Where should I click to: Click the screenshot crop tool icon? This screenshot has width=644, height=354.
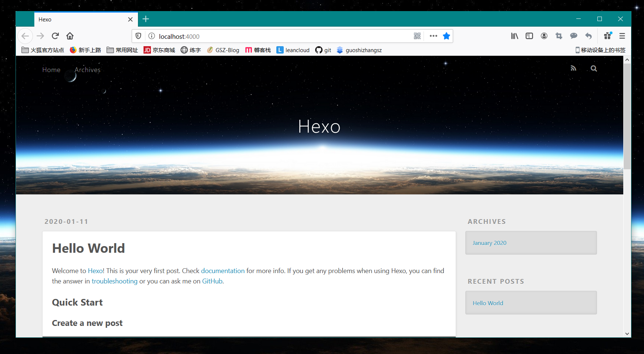559,36
